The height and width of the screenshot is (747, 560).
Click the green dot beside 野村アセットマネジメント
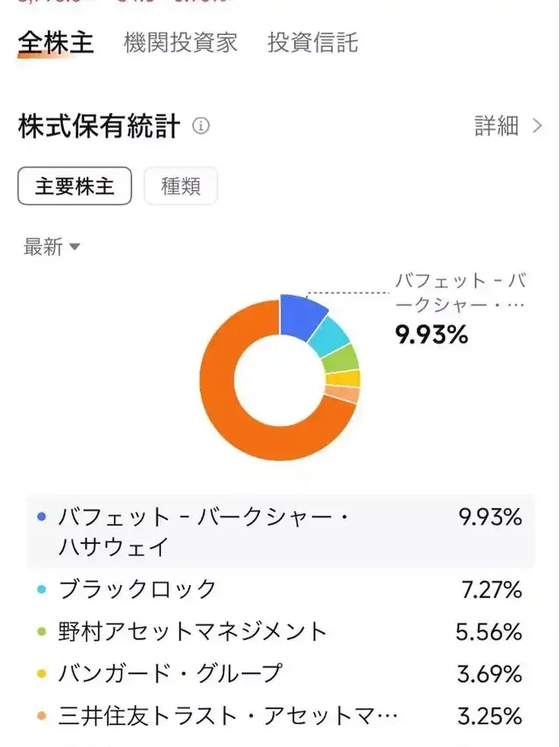point(41,631)
